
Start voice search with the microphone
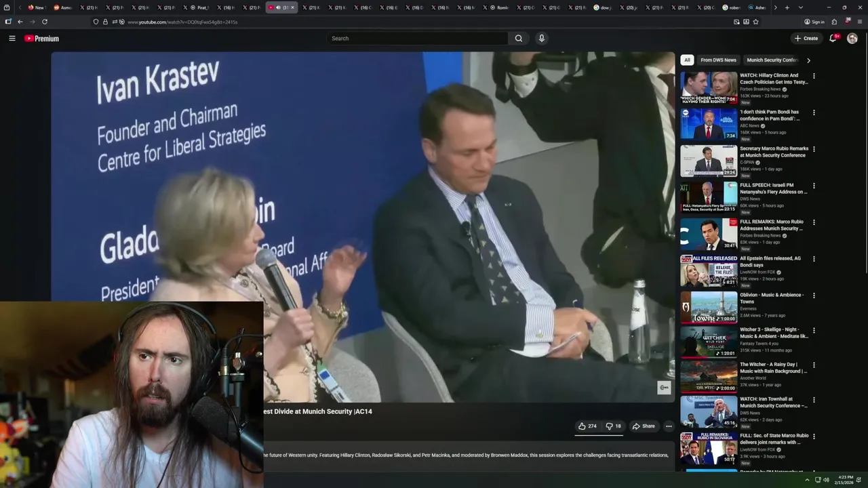(541, 39)
